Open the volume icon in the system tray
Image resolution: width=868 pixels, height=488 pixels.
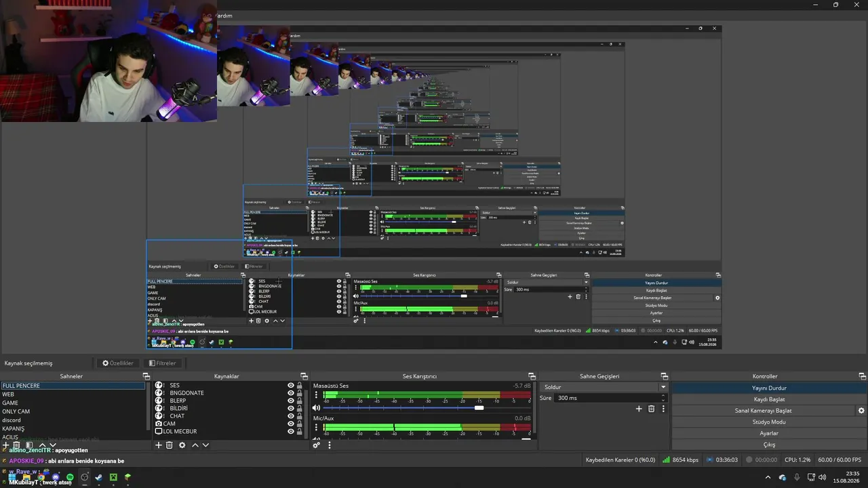pyautogui.click(x=822, y=477)
